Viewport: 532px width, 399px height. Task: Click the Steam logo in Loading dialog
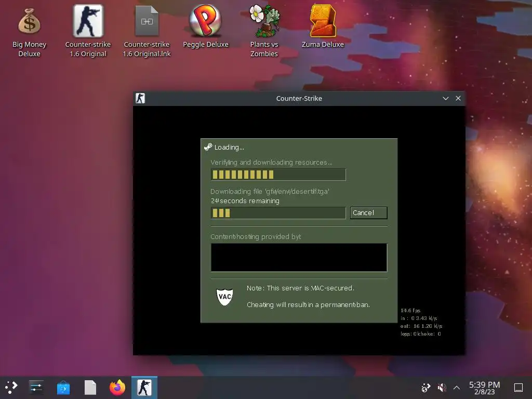pos(208,147)
